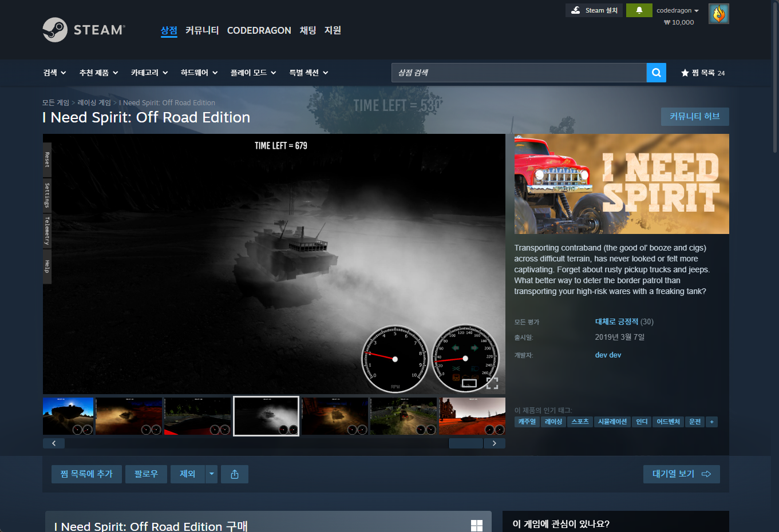Click the Steam 설치 download button

point(594,10)
